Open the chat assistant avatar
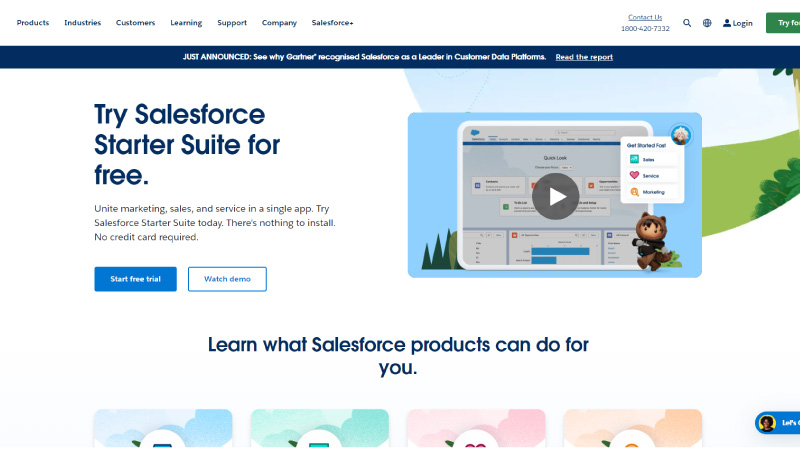Viewport: 800px width, 450px height. pos(767,422)
